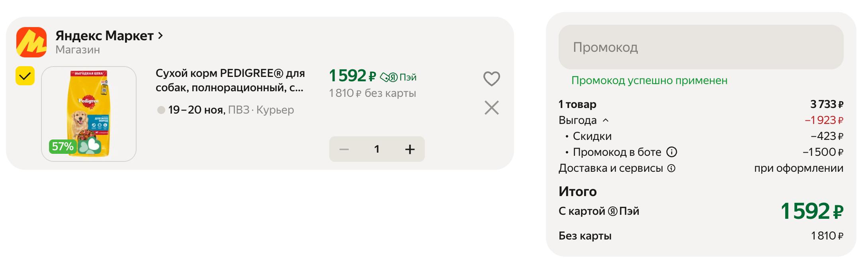Click the quantity value 1
Viewport: 868px width, 271px height.
[377, 149]
